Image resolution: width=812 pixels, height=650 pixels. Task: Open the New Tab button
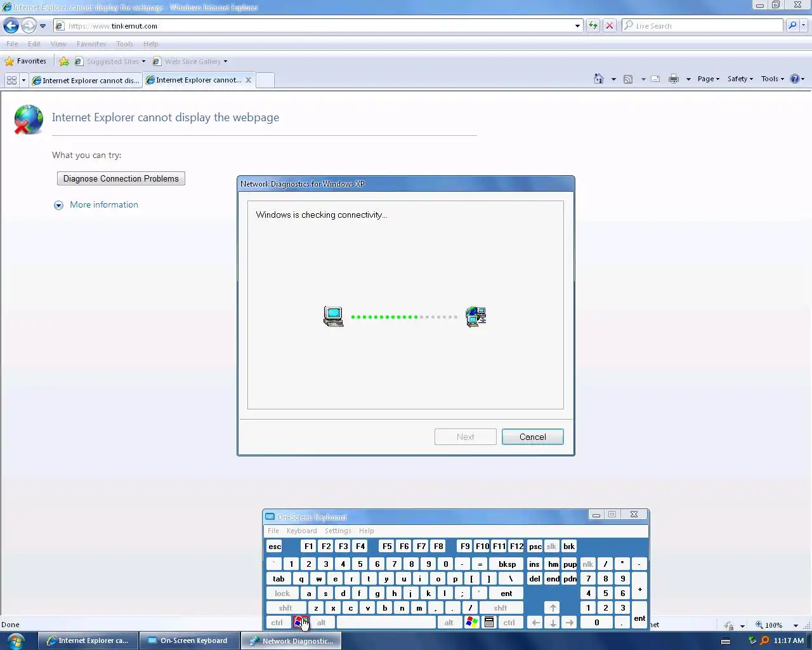tap(265, 81)
